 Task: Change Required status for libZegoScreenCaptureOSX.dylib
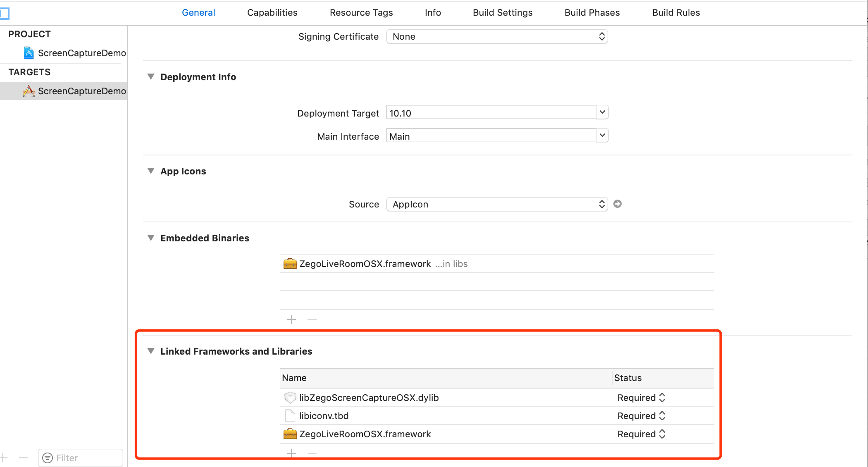point(641,398)
